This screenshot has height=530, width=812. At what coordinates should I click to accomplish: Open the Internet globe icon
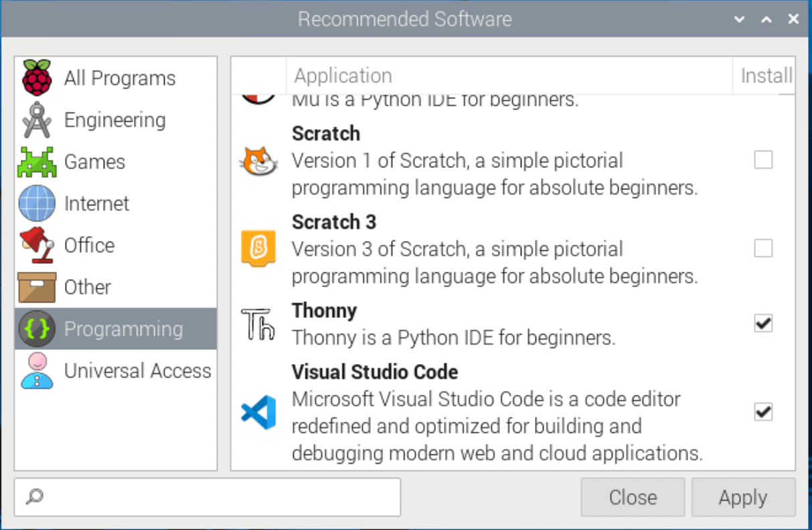[37, 203]
